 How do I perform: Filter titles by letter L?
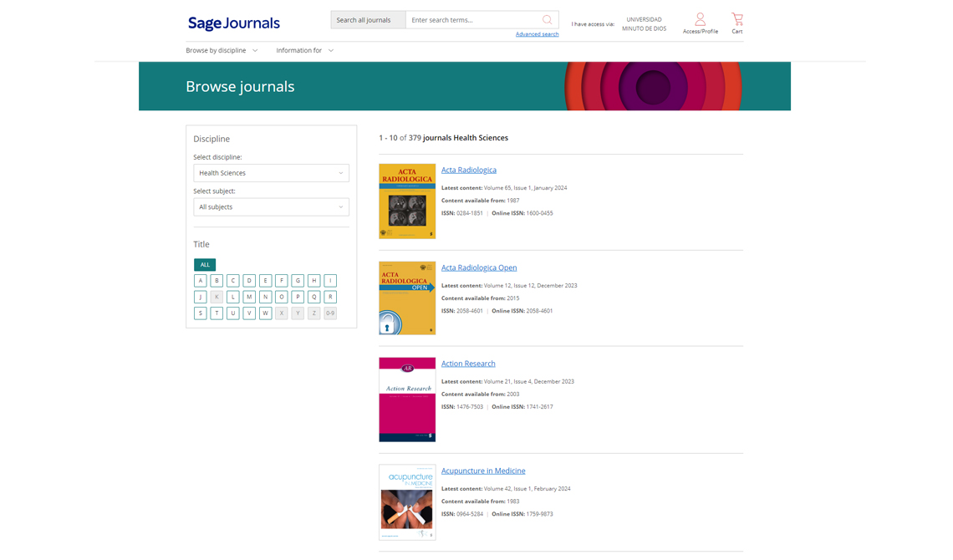[232, 297]
